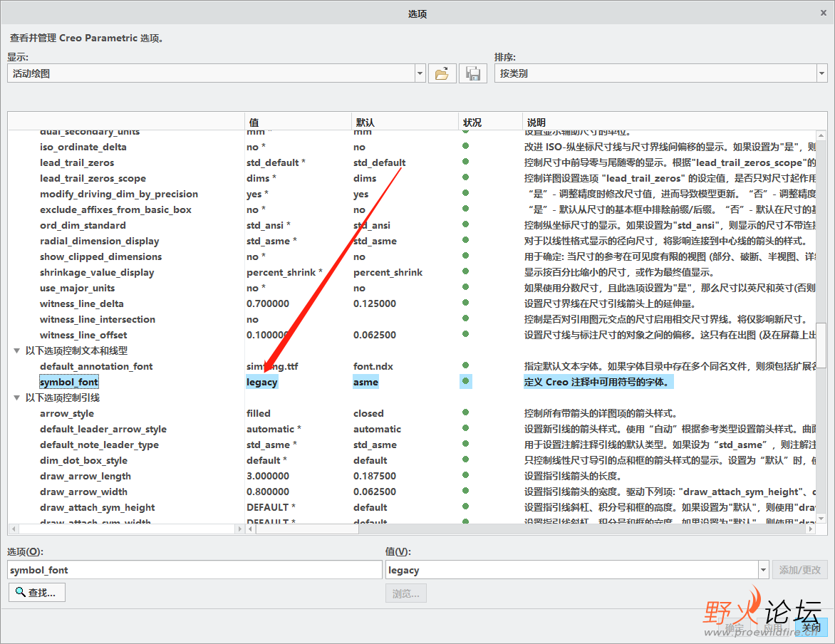Open configuration file with folder icon

(x=442, y=73)
